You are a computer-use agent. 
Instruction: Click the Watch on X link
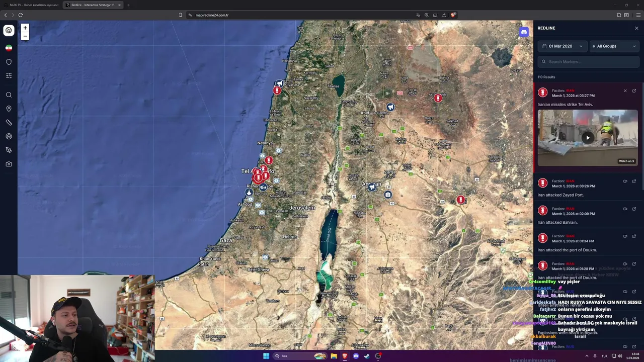point(626,161)
